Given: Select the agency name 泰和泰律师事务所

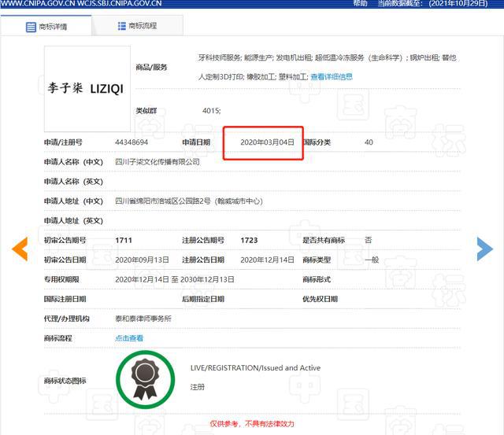Looking at the screenshot, I should tap(143, 319).
